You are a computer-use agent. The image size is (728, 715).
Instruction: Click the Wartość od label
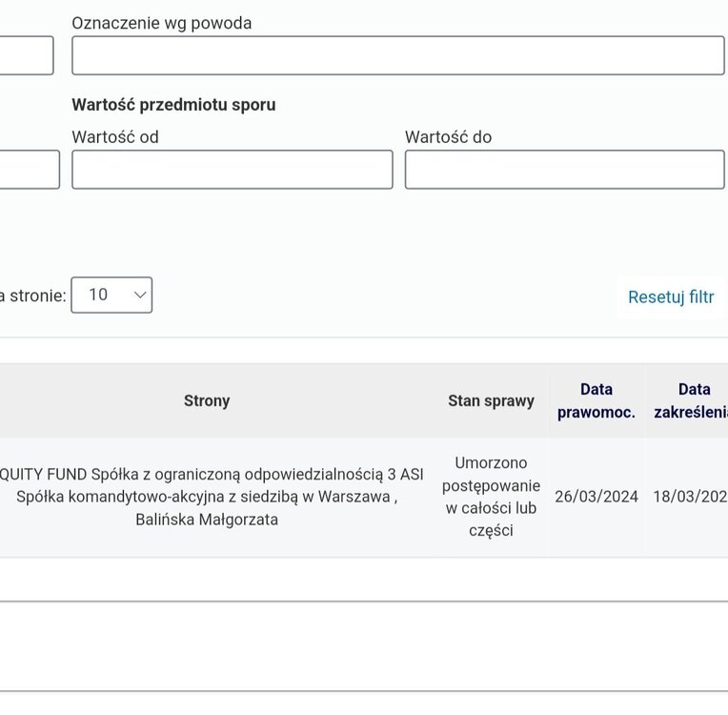[115, 137]
